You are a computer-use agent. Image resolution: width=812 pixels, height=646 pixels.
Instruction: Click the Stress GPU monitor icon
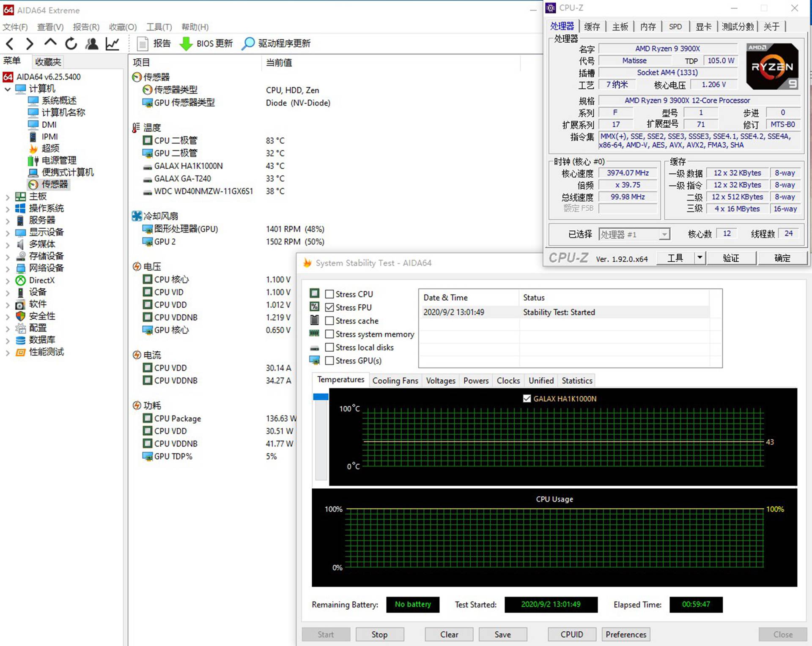315,360
